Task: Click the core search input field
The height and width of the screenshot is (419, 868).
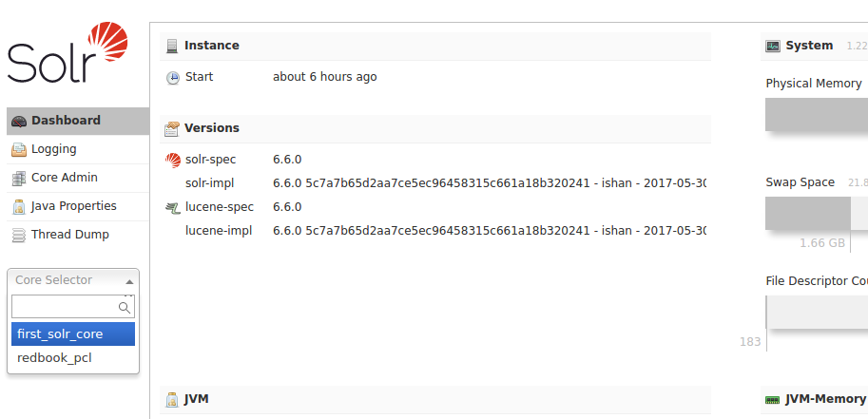Action: 73,307
